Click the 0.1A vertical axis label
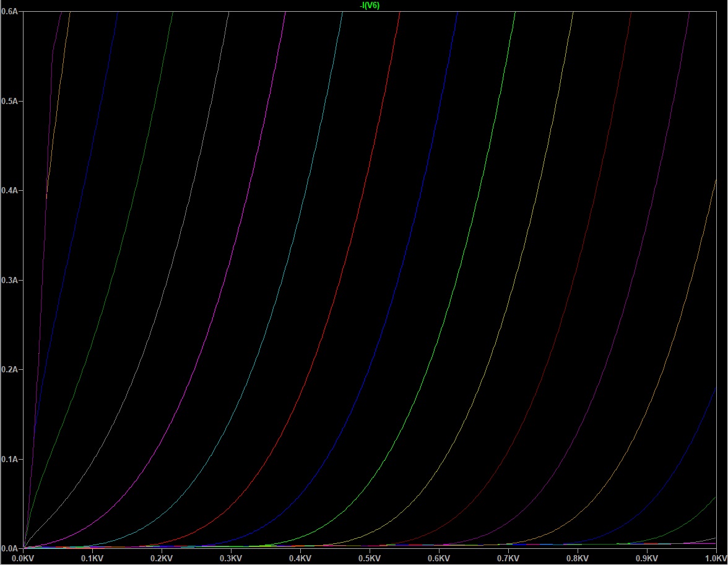This screenshot has width=728, height=565. (10, 459)
